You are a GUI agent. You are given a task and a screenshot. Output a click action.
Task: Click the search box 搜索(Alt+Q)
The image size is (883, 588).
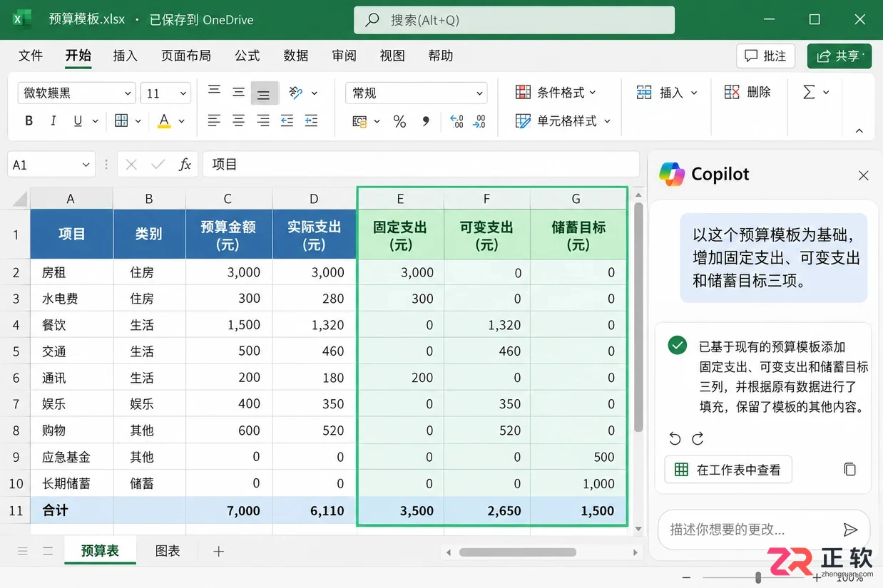tap(514, 20)
